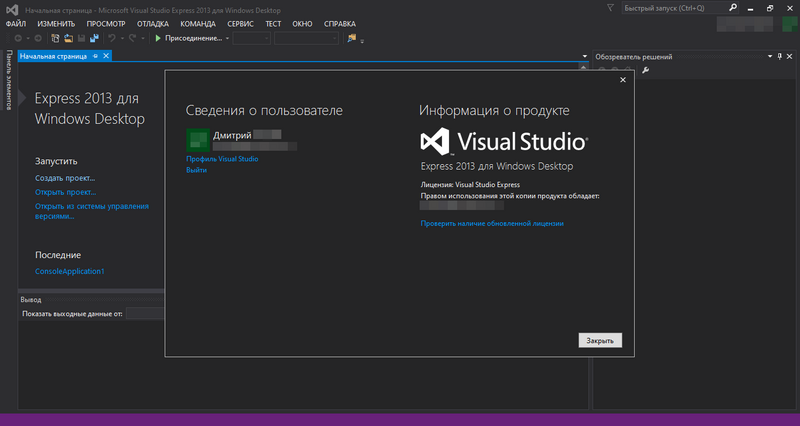Click the Redo arrow icon
Screen dimensions: 800x426
pyautogui.click(x=132, y=38)
